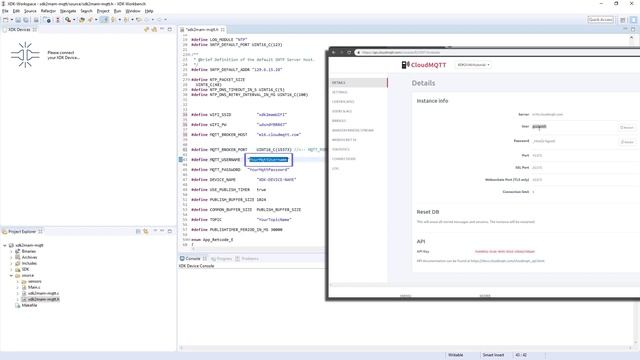Image resolution: width=640 pixels, height=360 pixels.
Task: Open the Navigate menu
Action: 68,11
